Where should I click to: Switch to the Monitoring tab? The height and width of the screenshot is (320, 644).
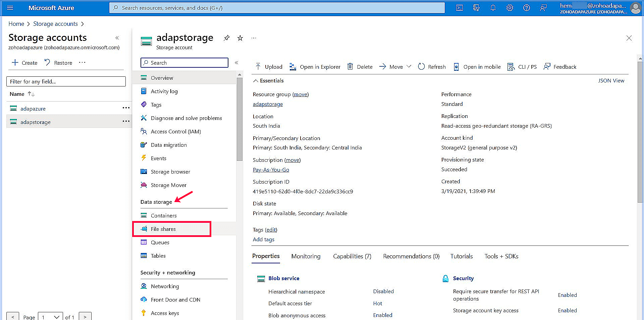pos(306,256)
